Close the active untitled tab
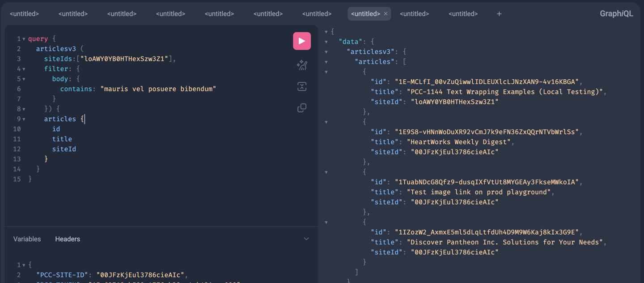This screenshot has height=283, width=644. [x=386, y=14]
